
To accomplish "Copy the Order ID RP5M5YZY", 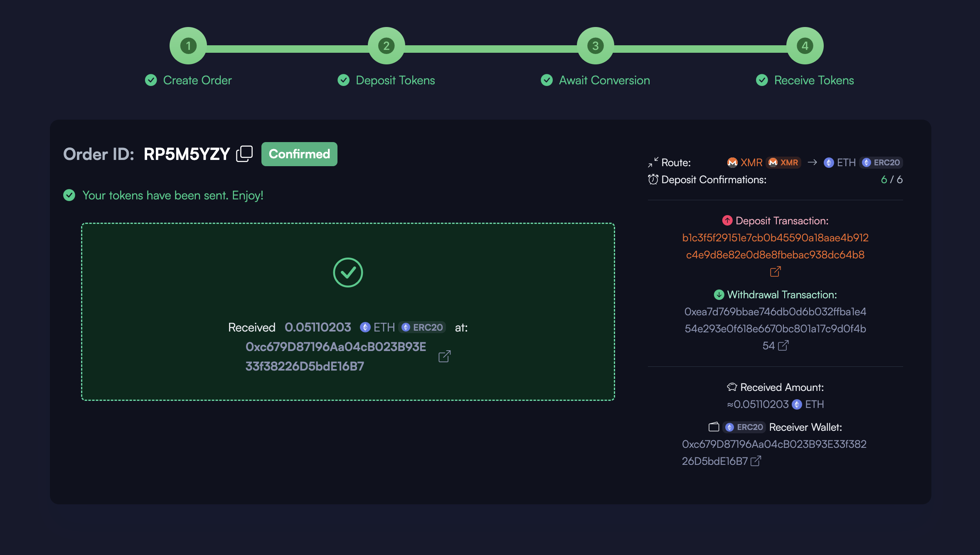I will point(244,154).
